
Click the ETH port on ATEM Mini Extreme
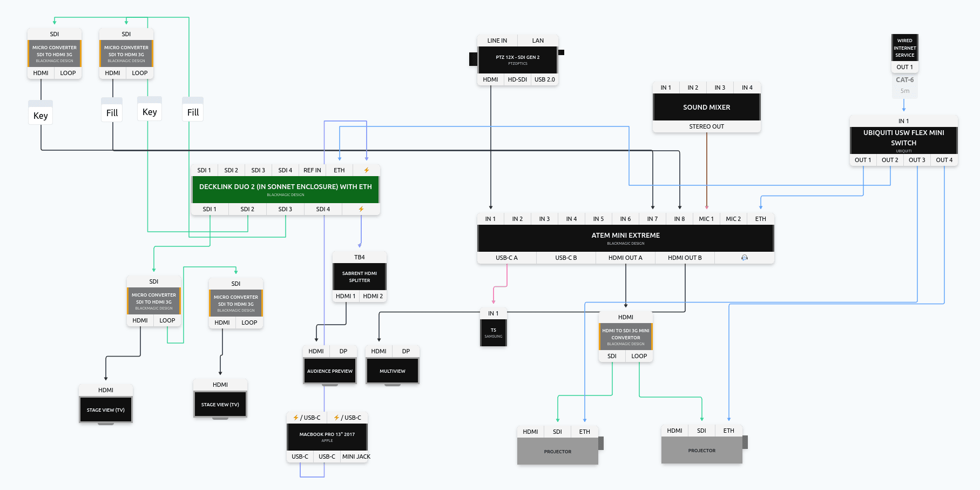[761, 219]
